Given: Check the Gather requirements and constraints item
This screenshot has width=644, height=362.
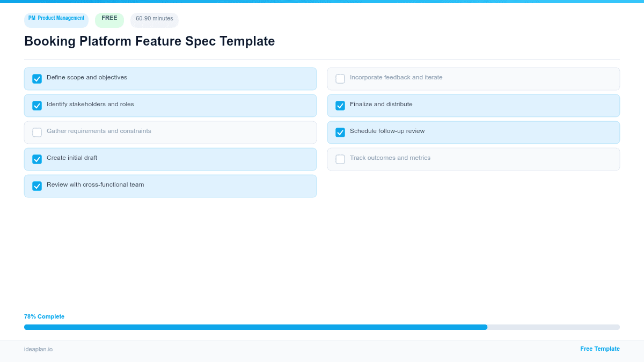Looking at the screenshot, I should coord(37,132).
